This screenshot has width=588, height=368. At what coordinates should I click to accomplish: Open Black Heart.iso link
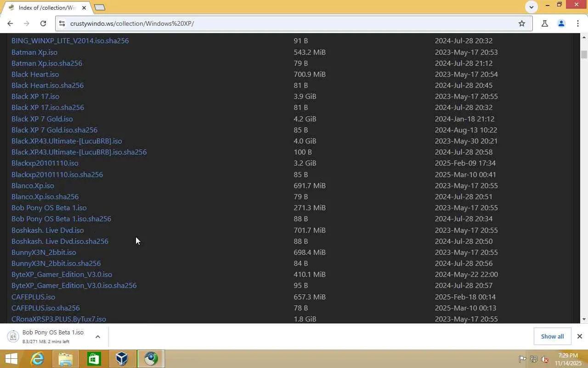click(x=35, y=74)
